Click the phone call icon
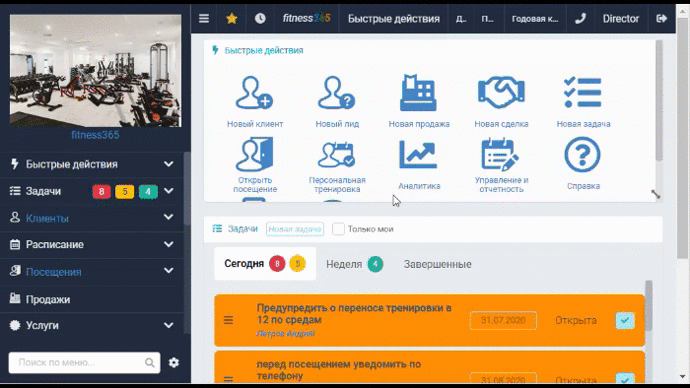690x388 pixels. [x=580, y=18]
